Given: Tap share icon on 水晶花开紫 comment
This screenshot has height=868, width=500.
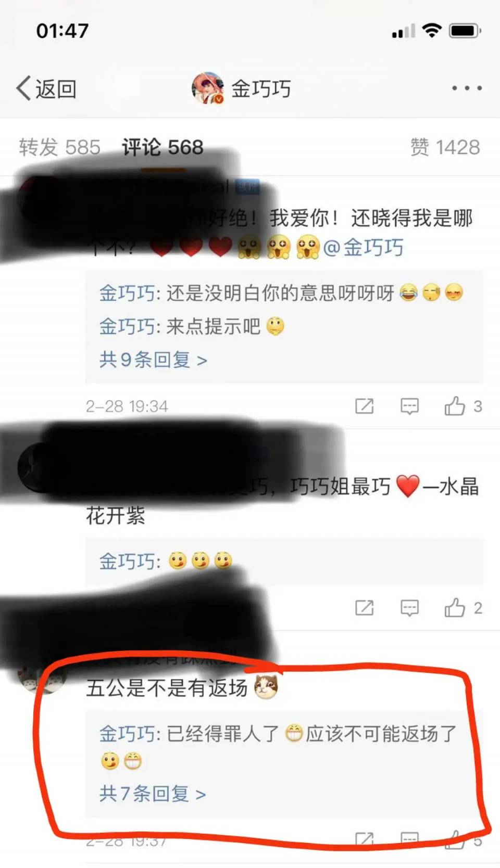Looking at the screenshot, I should tap(364, 607).
